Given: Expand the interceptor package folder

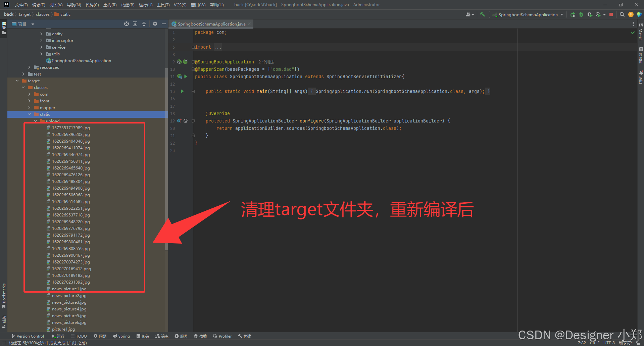Looking at the screenshot, I should pos(41,41).
